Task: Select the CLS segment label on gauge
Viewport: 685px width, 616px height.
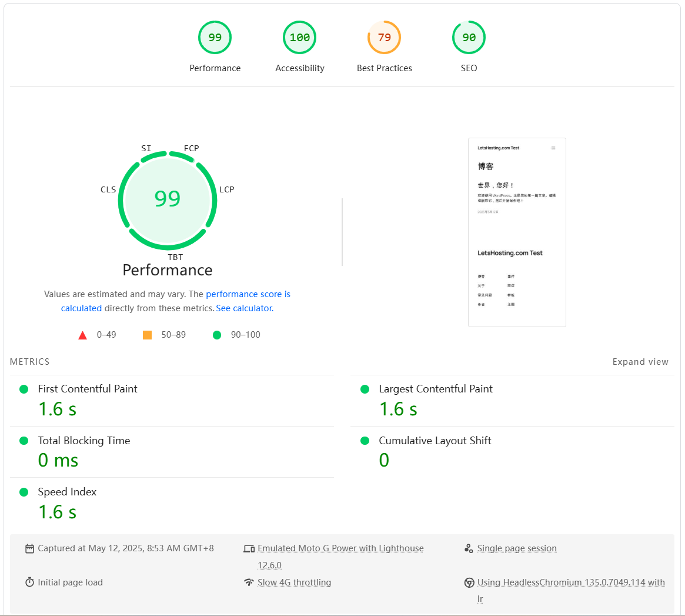Action: click(108, 189)
